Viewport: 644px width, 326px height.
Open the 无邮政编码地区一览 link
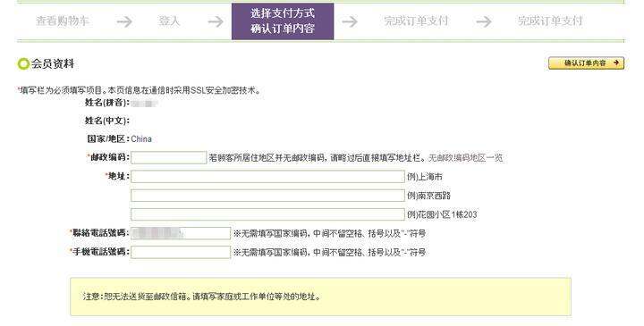point(466,157)
